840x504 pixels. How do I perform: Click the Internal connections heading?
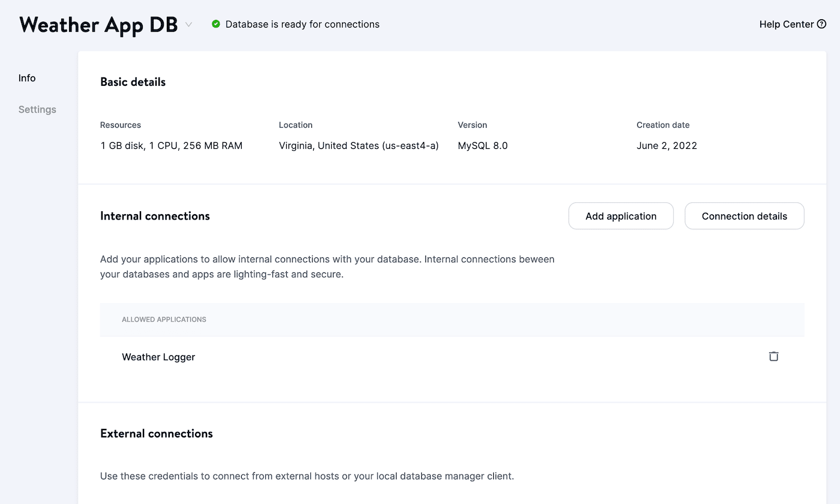coord(155,216)
